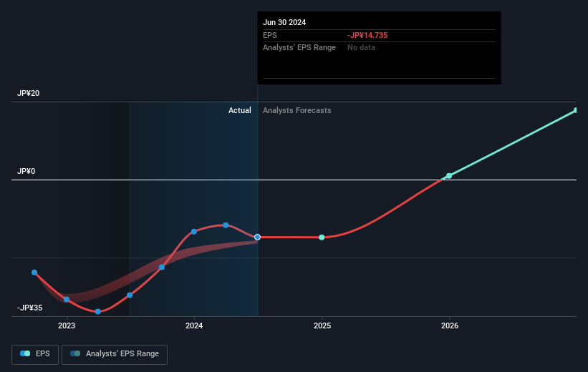The width and height of the screenshot is (588, 372).
Task: Click the 2025 x-axis label
Action: pos(322,326)
